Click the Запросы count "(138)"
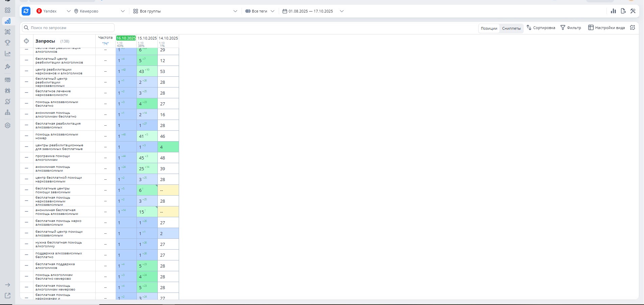The height and width of the screenshot is (305, 644). [x=65, y=41]
